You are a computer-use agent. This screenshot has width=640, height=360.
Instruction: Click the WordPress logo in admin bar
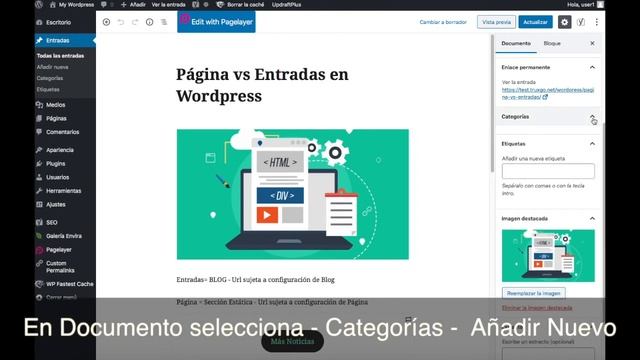click(39, 4)
